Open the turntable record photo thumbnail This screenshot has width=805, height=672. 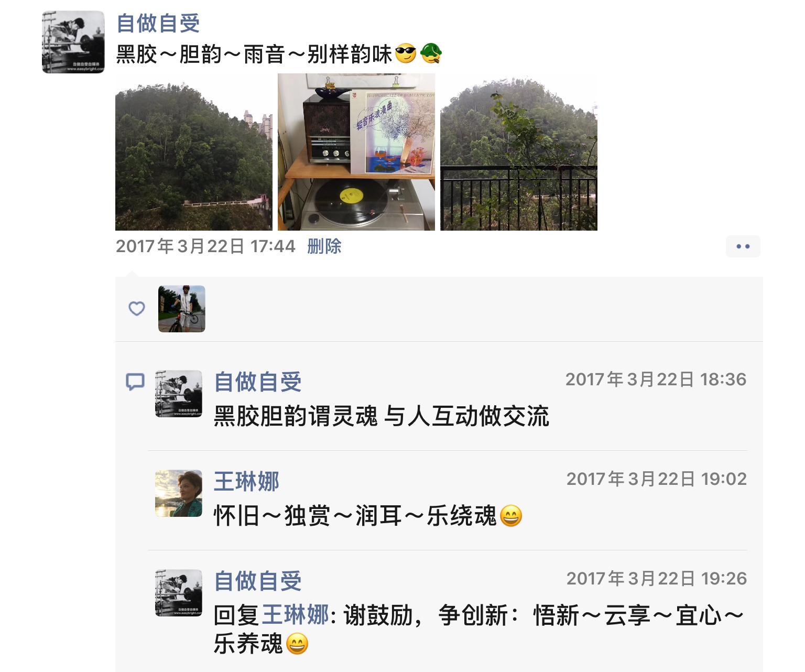356,152
